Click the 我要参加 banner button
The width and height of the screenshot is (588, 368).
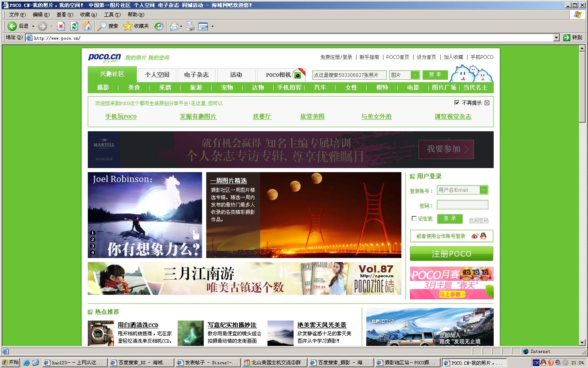pyautogui.click(x=446, y=149)
